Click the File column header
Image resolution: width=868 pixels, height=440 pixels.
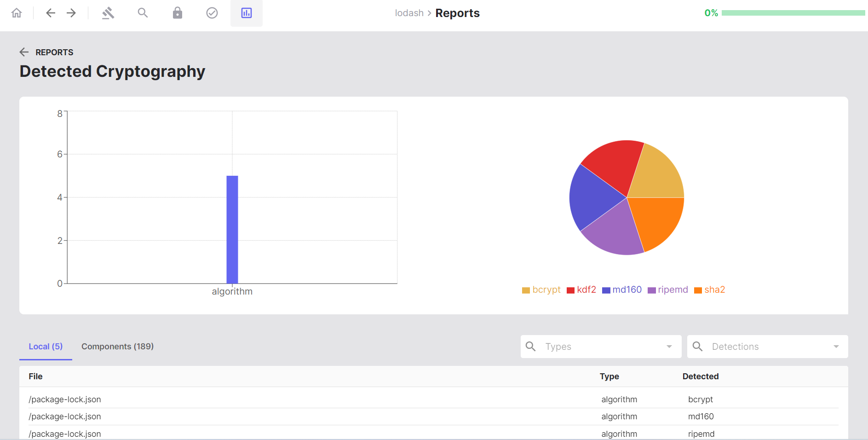click(x=35, y=376)
